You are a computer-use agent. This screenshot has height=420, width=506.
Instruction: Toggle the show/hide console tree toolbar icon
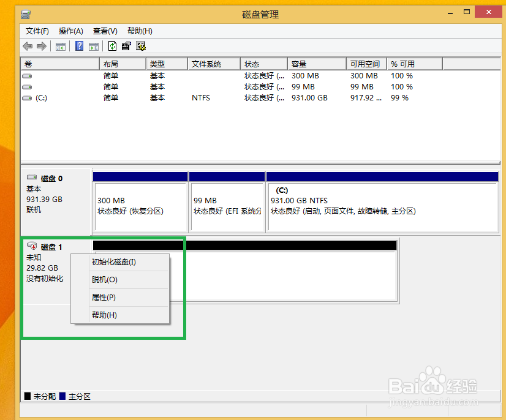60,46
